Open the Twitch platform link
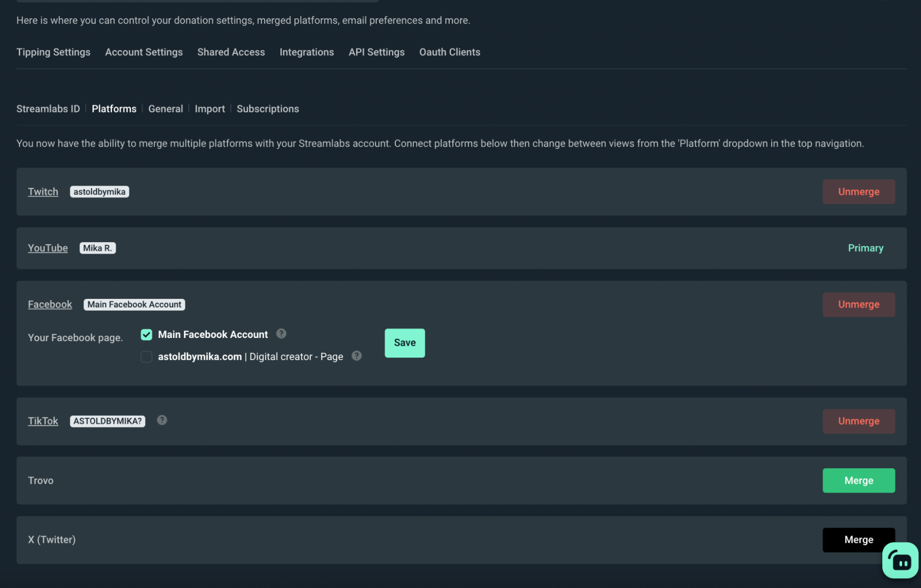Viewport: 921px width, 588px height. tap(43, 192)
